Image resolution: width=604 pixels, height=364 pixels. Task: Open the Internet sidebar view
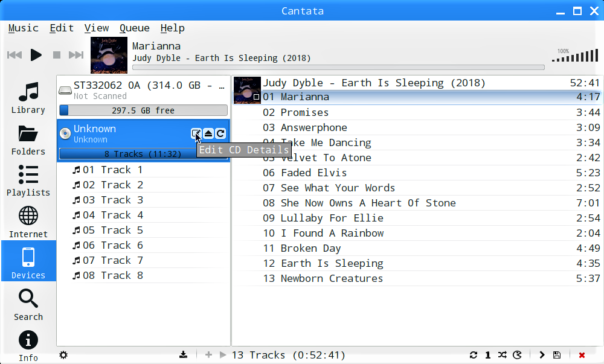[x=28, y=222]
